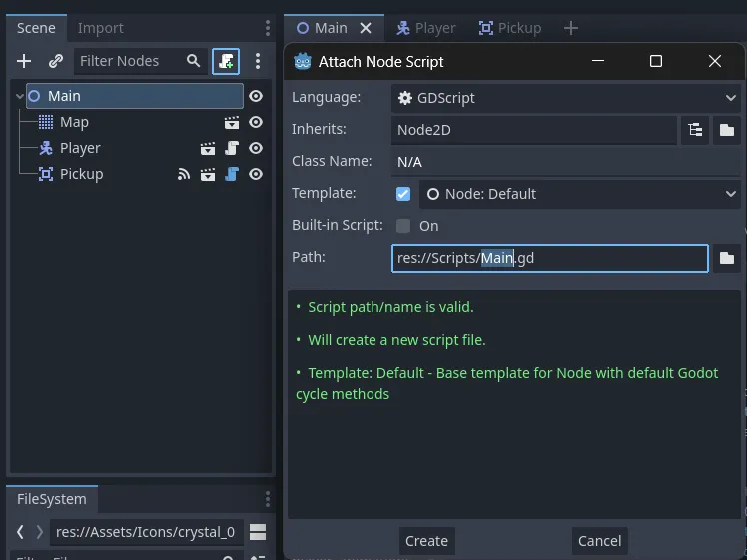Open class tree picker for Inherits
747x560 pixels.
695,130
